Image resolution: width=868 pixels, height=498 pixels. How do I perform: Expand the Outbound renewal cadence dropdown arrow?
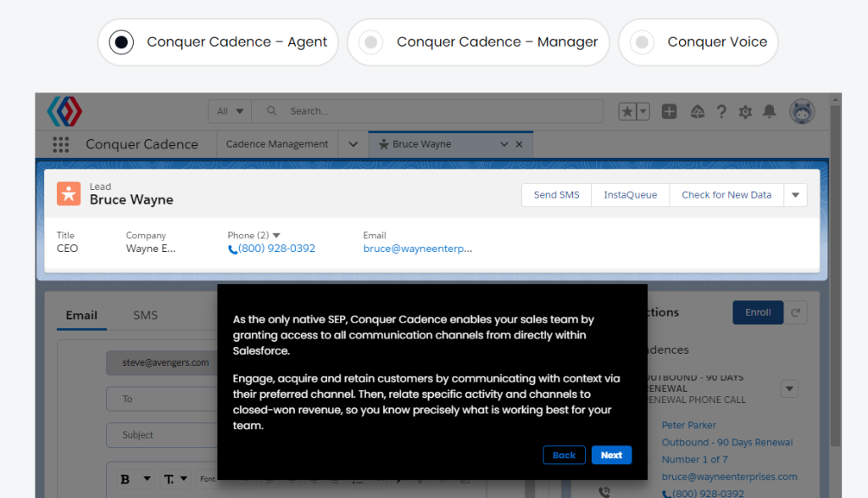789,389
